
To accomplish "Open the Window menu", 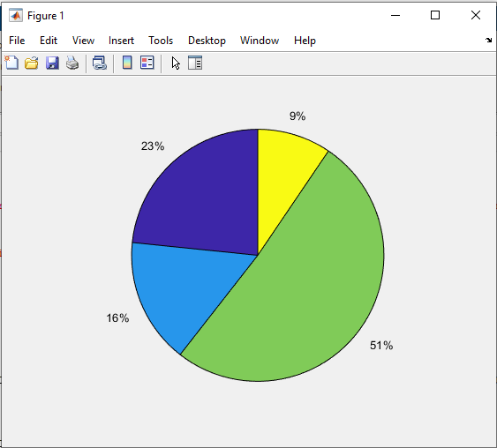I will pos(260,41).
